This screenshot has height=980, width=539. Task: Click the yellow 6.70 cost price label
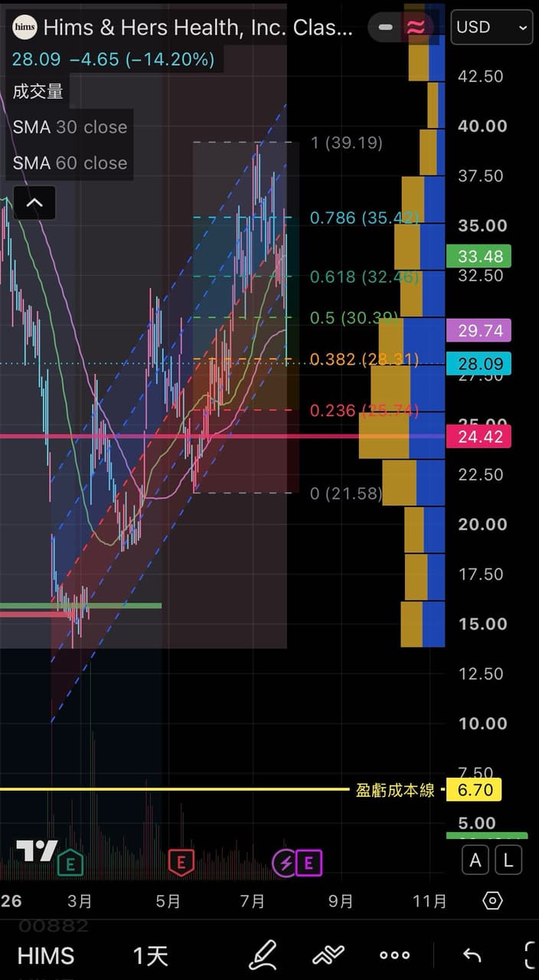[x=475, y=790]
